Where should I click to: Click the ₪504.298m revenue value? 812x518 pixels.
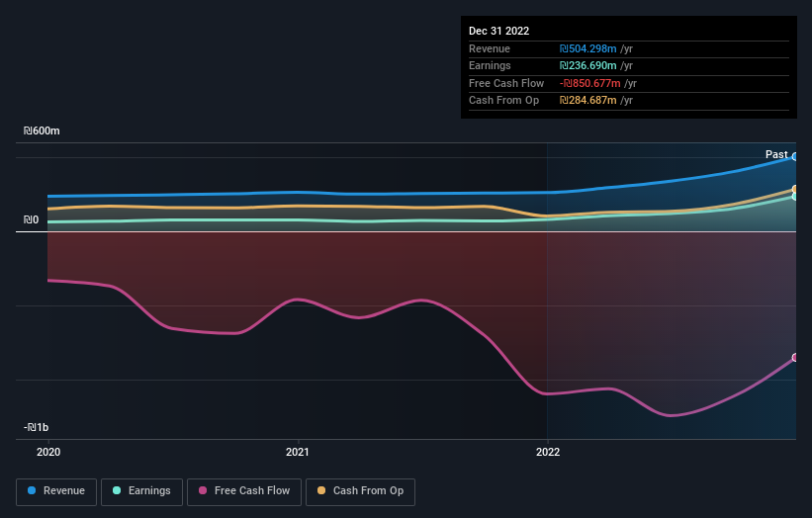pos(587,49)
